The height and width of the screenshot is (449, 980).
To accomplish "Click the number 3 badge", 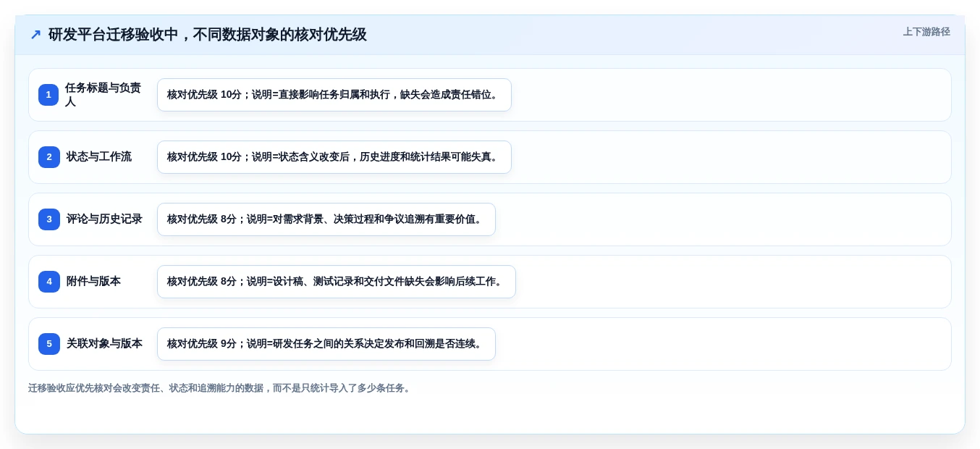I will click(49, 219).
